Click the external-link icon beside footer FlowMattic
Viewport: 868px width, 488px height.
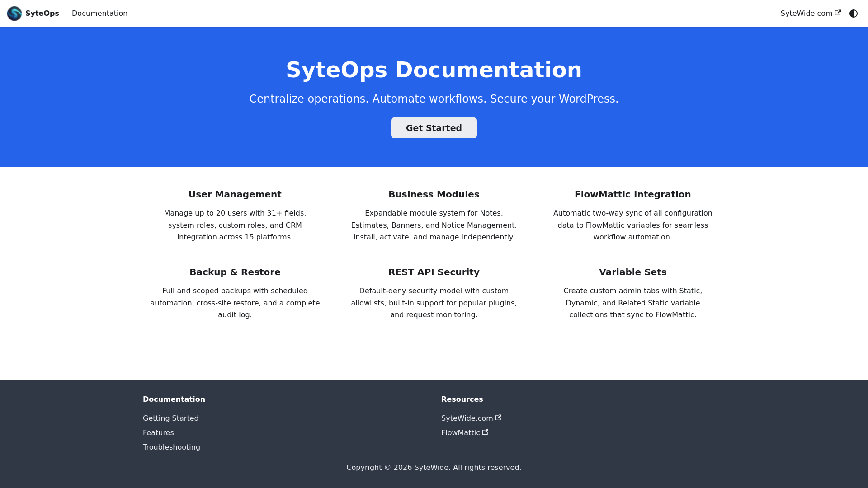[x=485, y=432]
